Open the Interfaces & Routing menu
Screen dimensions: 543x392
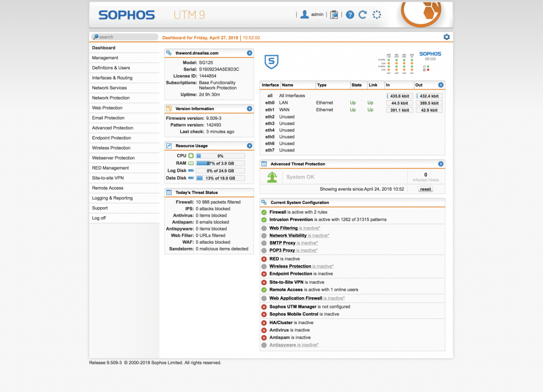[x=124, y=78]
